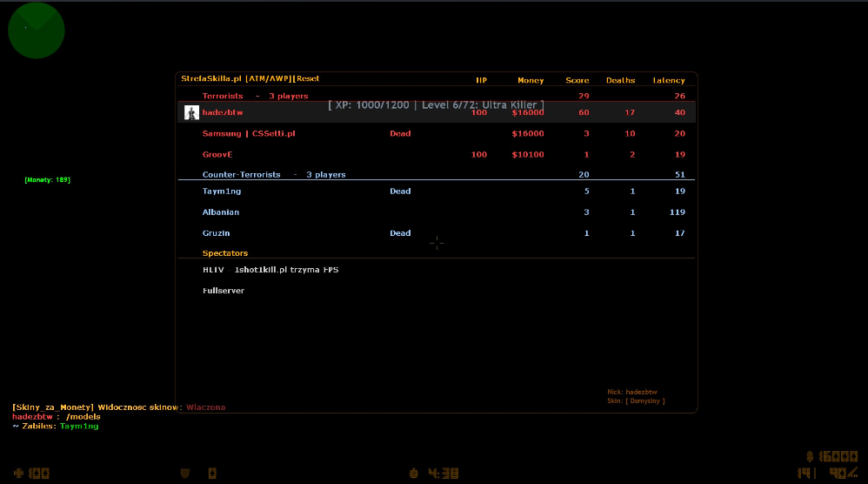Viewport: 868px width, 484px height.
Task: Click the StrefaSkilla.pl server name title
Action: coord(250,78)
